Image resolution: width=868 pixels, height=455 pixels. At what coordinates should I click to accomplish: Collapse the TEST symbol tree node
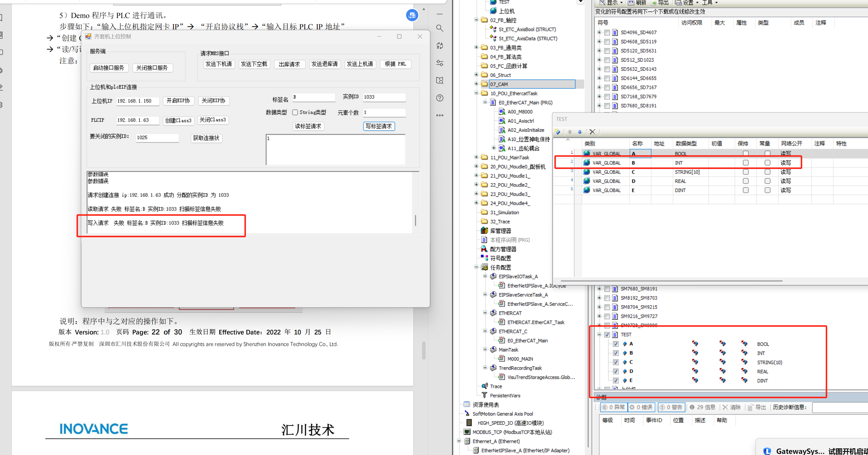599,334
